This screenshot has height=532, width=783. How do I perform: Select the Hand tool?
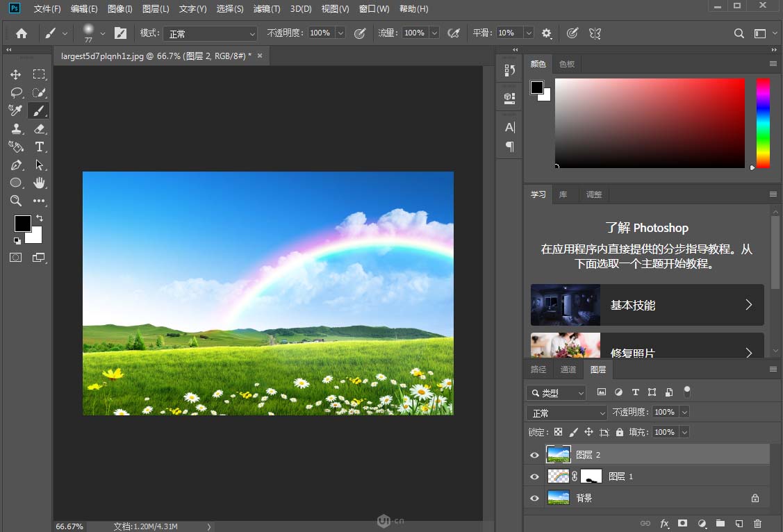tap(39, 183)
